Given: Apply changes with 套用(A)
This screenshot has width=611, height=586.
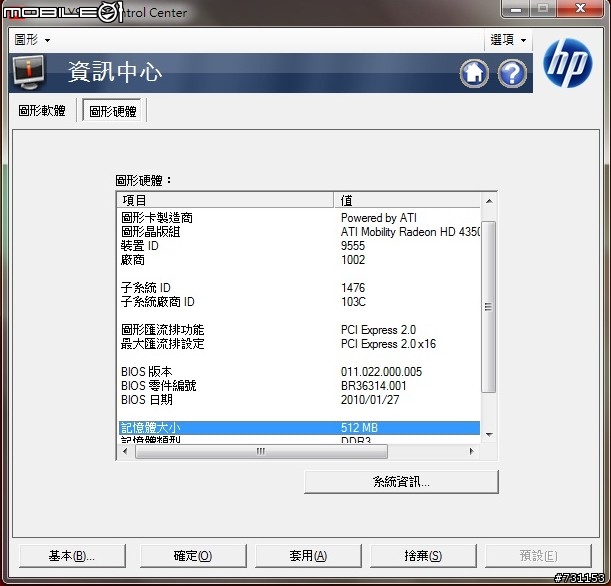Looking at the screenshot, I should [308, 556].
